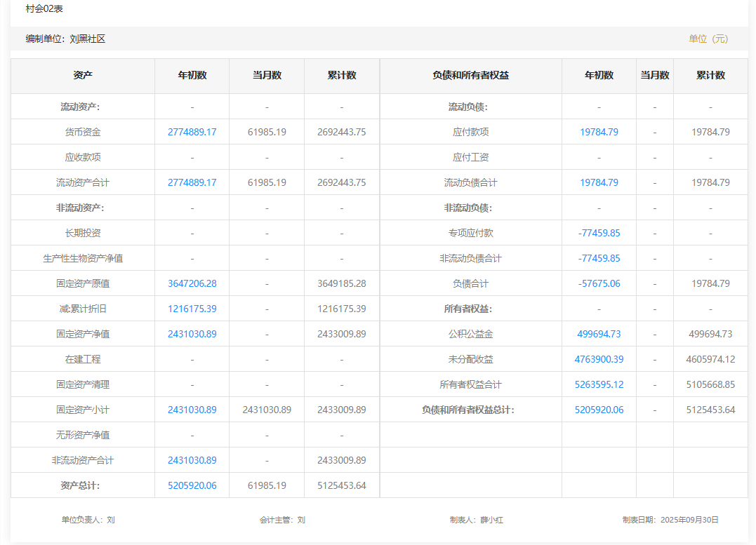Viewport: 756px width, 545px height.
Task: Click 减:累计折旧 年初数 link 1216175.39
Action: pos(192,309)
